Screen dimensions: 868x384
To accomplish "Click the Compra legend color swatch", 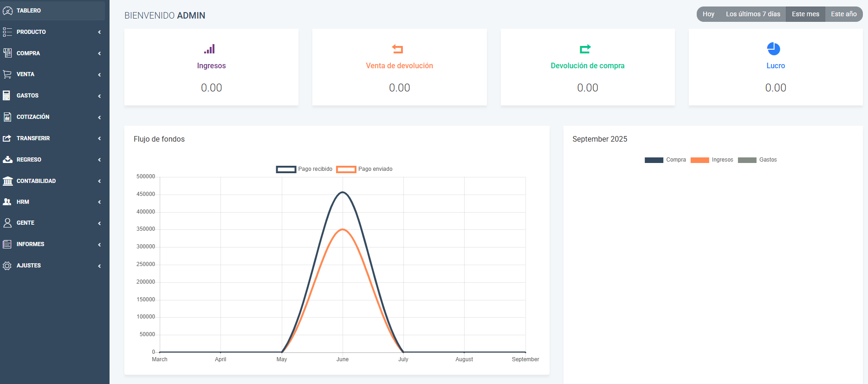I will pyautogui.click(x=654, y=160).
